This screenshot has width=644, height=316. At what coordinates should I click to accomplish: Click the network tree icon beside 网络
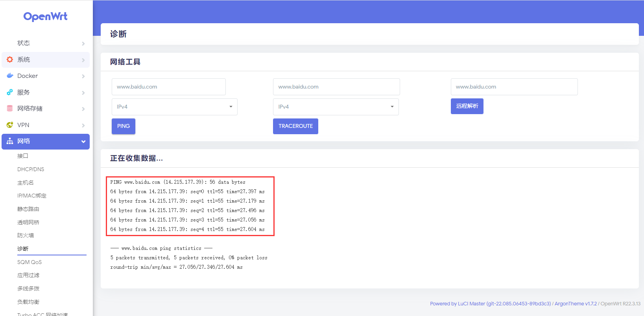click(10, 141)
